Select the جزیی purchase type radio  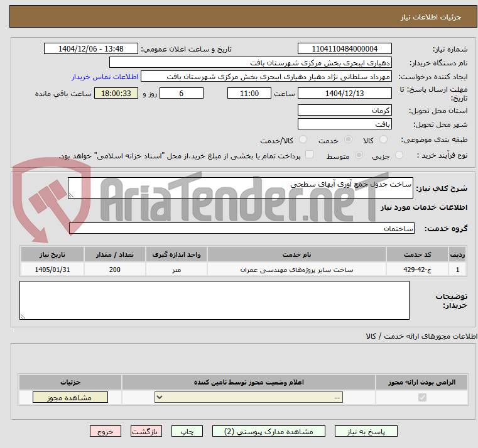pyautogui.click(x=399, y=155)
